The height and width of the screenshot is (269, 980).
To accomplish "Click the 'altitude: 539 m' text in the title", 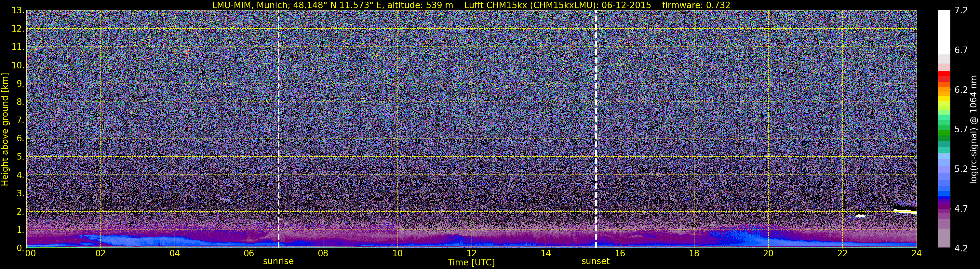I will [420, 5].
